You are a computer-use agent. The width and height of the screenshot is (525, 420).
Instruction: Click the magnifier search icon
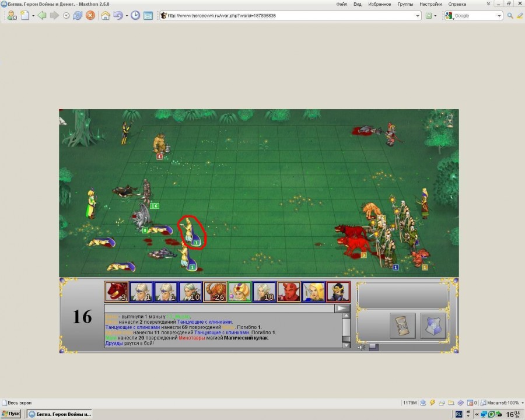coord(510,16)
